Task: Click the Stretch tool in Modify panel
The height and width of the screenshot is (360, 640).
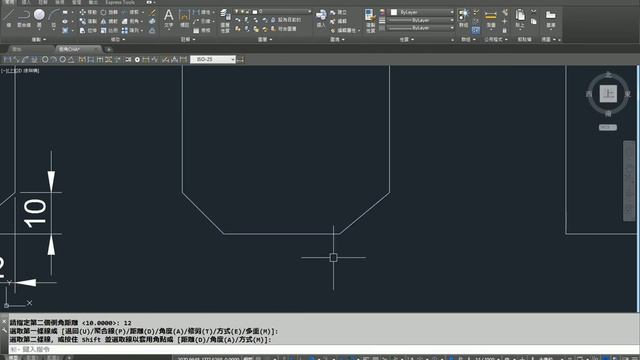Action: [88, 30]
